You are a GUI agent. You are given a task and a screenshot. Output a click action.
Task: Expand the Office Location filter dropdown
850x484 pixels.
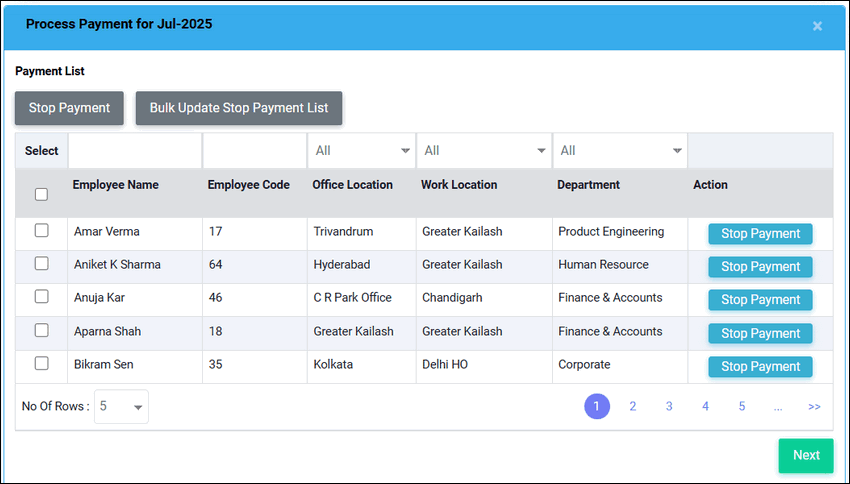coord(361,151)
